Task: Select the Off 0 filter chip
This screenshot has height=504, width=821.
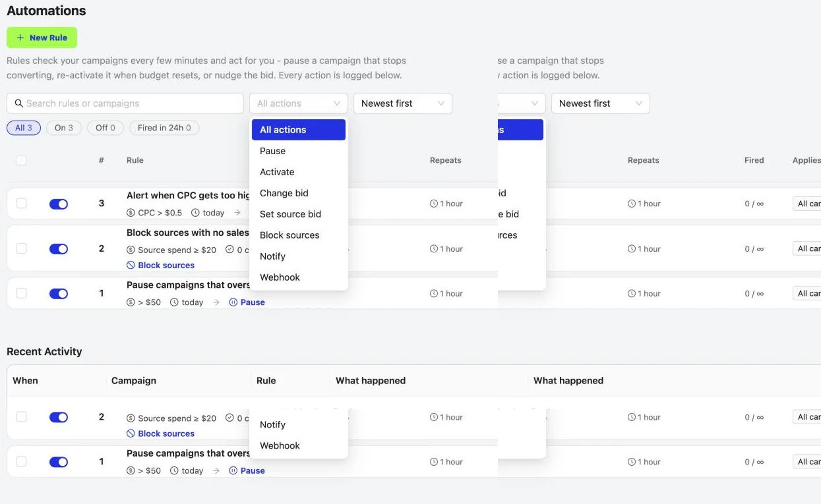Action: tap(106, 128)
